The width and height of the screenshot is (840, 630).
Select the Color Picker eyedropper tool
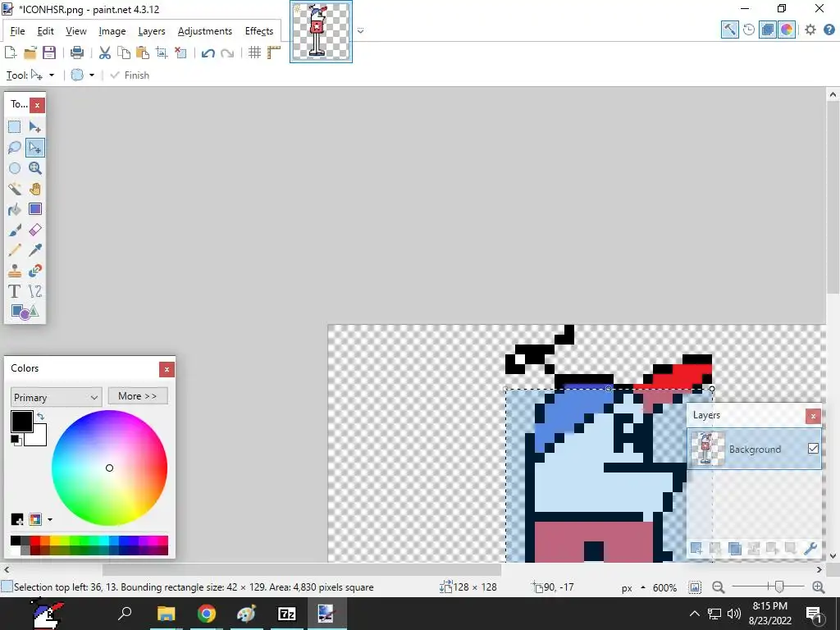(x=35, y=250)
